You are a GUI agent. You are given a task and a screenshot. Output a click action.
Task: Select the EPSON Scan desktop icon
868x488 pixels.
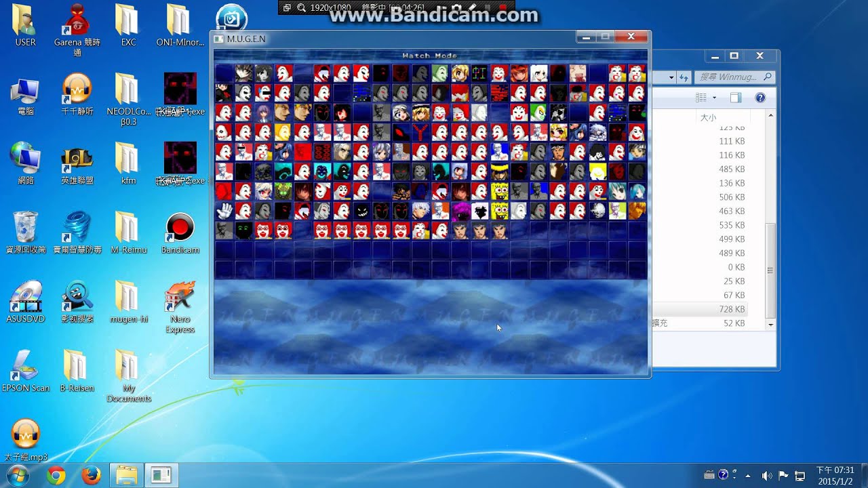26,371
